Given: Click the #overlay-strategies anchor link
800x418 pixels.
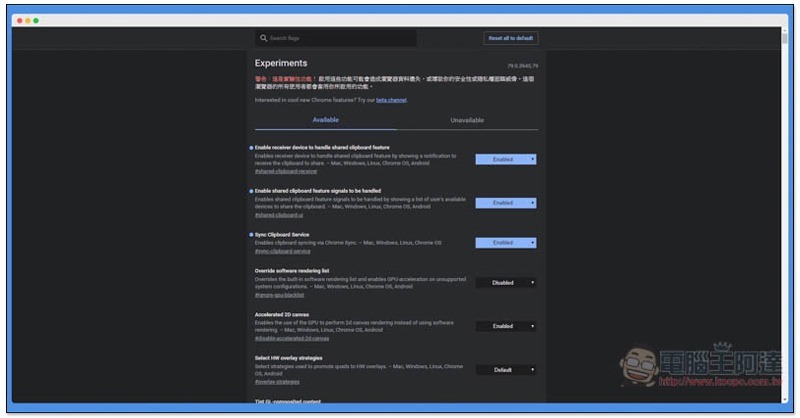Looking at the screenshot, I should tap(277, 381).
